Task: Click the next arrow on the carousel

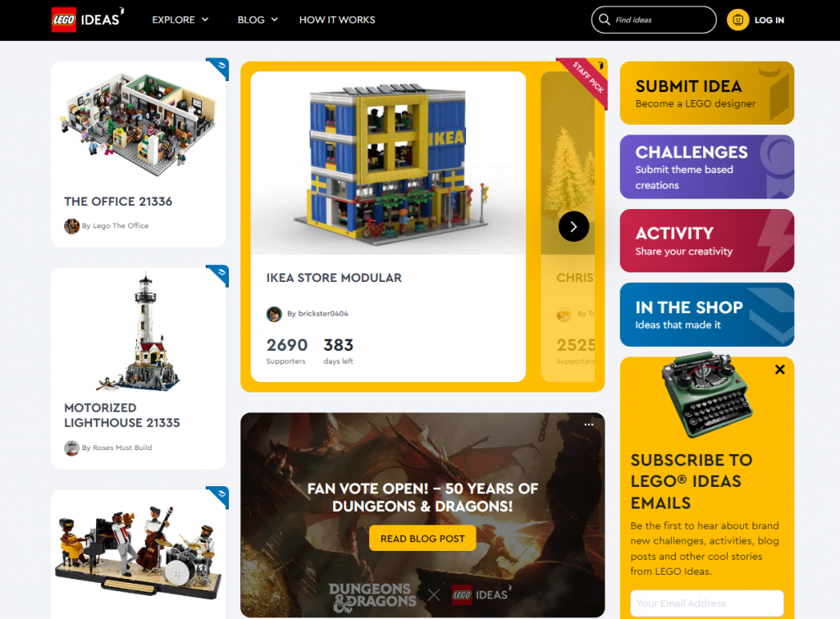Action: click(x=573, y=226)
